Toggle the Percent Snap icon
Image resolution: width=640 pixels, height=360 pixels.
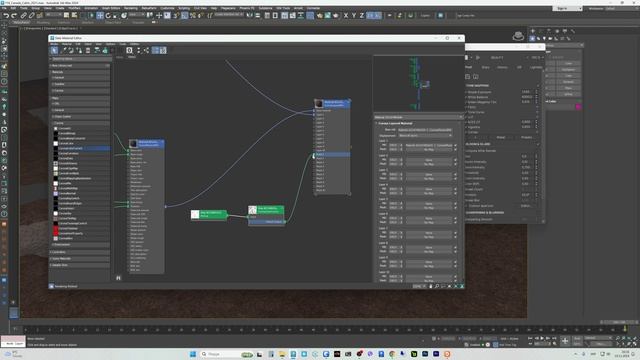coord(193,16)
